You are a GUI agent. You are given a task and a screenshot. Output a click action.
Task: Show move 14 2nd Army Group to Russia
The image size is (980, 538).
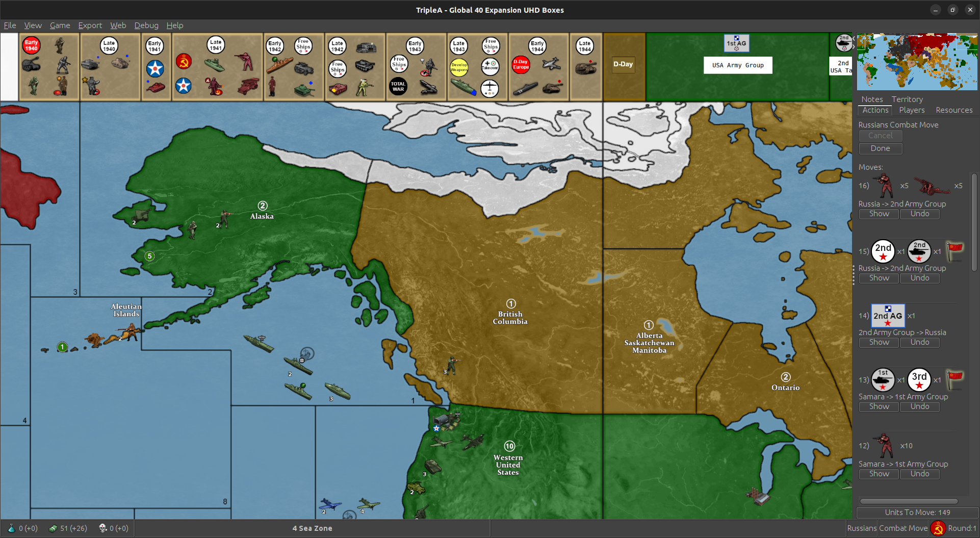click(x=879, y=342)
